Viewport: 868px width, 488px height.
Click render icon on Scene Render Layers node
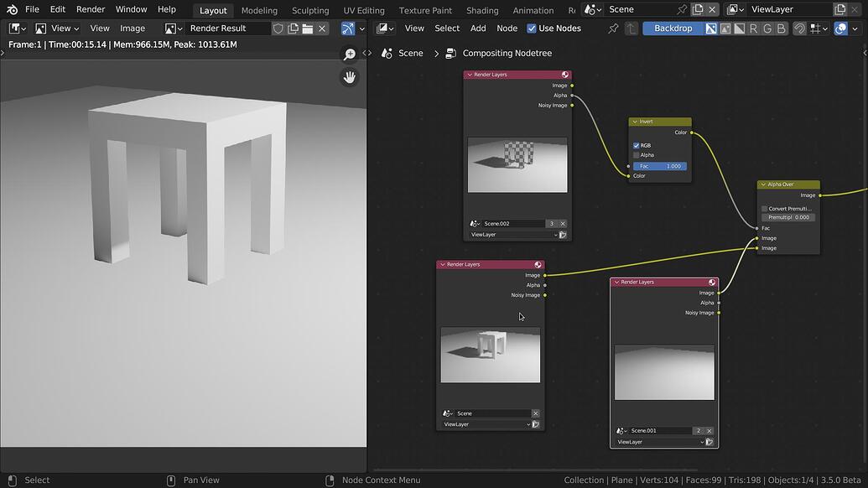pyautogui.click(x=535, y=424)
